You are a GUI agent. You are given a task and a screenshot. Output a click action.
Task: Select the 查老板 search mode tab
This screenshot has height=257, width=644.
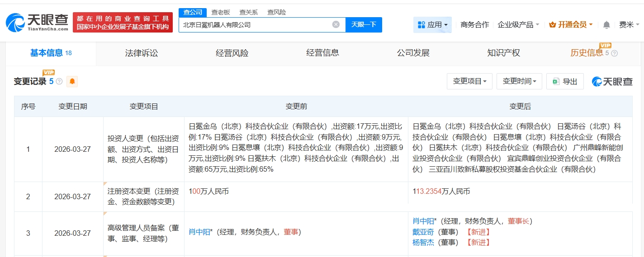pos(221,12)
